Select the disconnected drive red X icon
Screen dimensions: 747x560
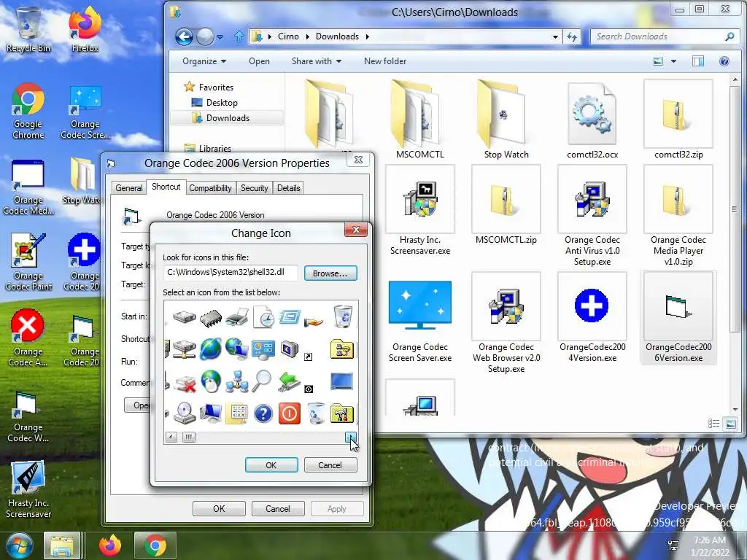(185, 383)
